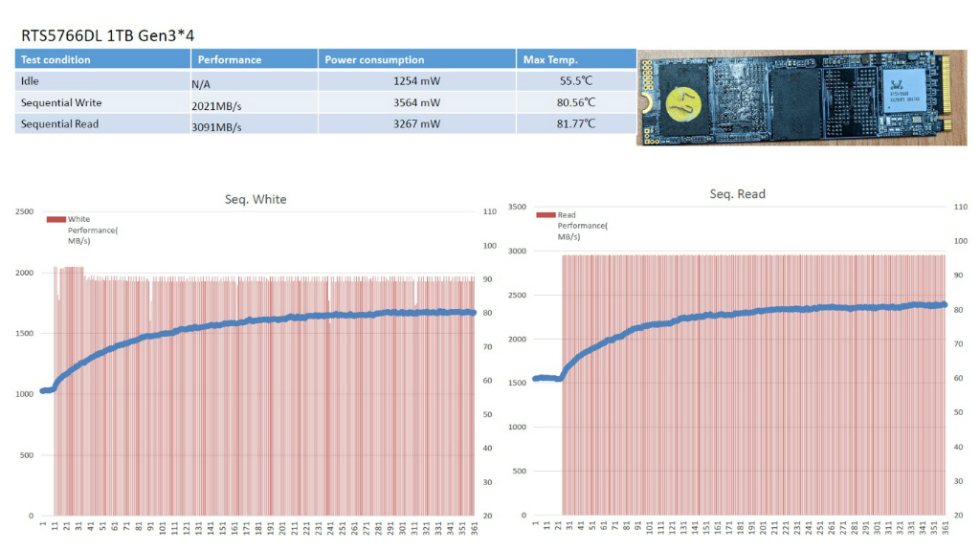Click the 3091MB/s performance cell

255,123
